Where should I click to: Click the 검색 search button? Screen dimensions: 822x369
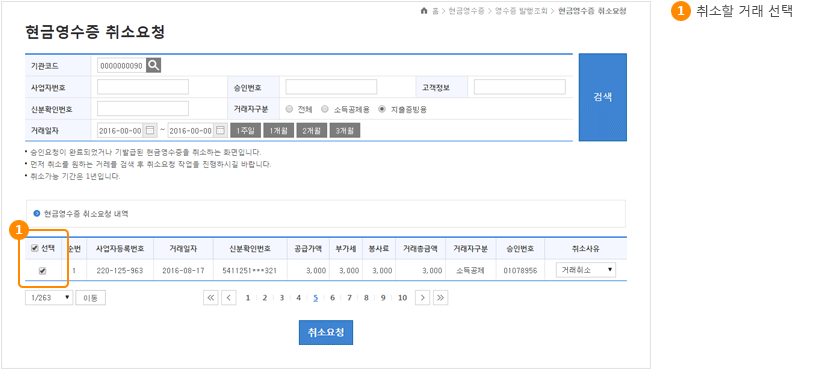tap(603, 97)
